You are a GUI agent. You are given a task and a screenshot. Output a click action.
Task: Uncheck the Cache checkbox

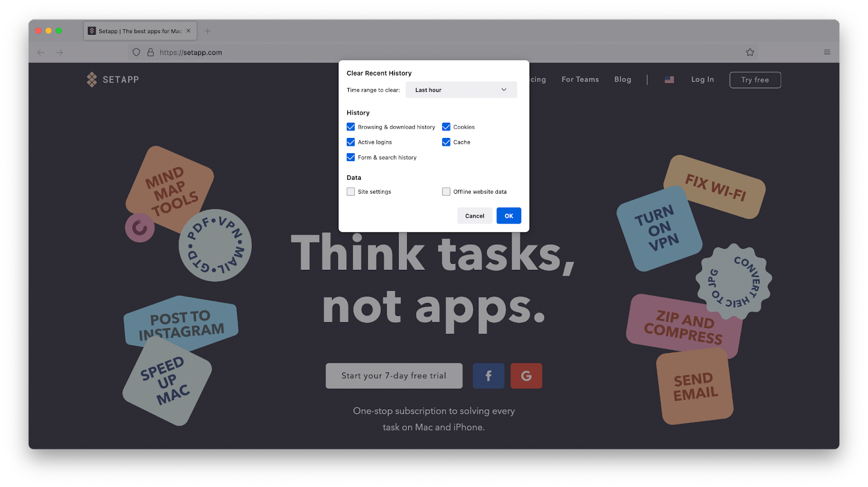(446, 142)
